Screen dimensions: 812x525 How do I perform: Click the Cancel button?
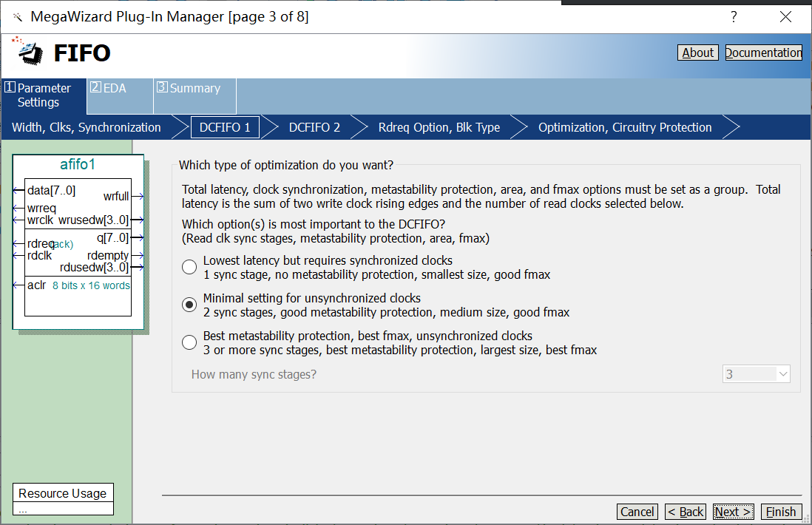click(637, 512)
